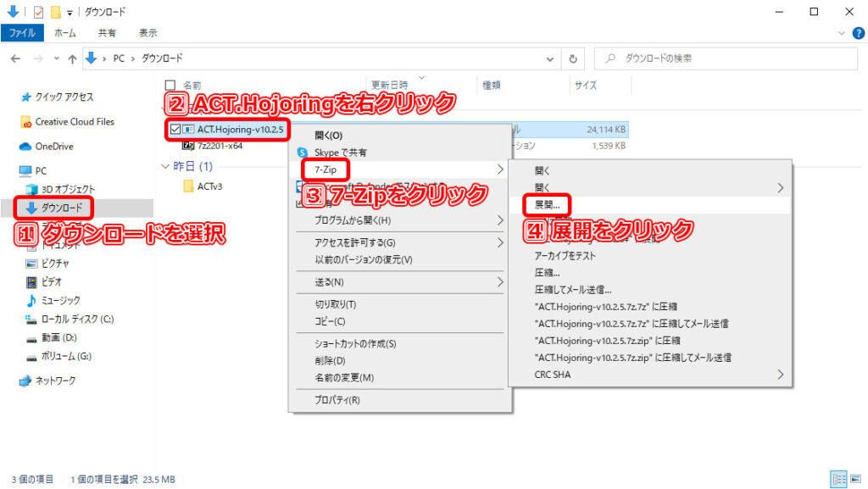Expand the address bar history dropdown
868x489 pixels.
(553, 58)
